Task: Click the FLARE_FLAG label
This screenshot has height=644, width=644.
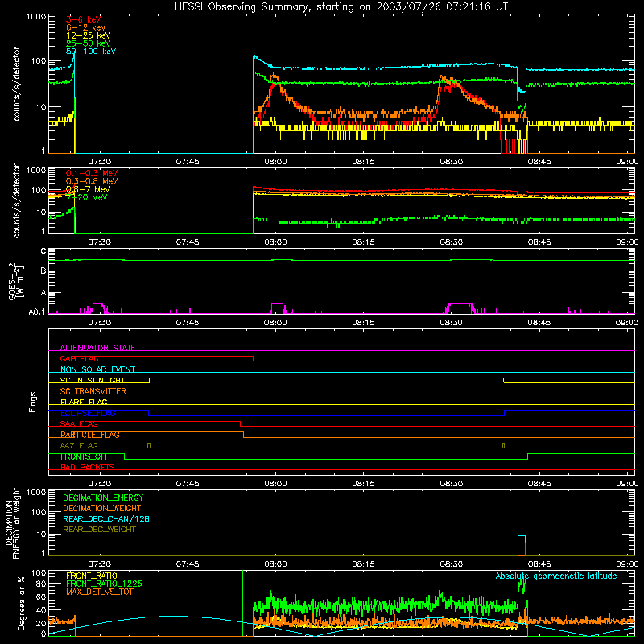Action: 84,402
